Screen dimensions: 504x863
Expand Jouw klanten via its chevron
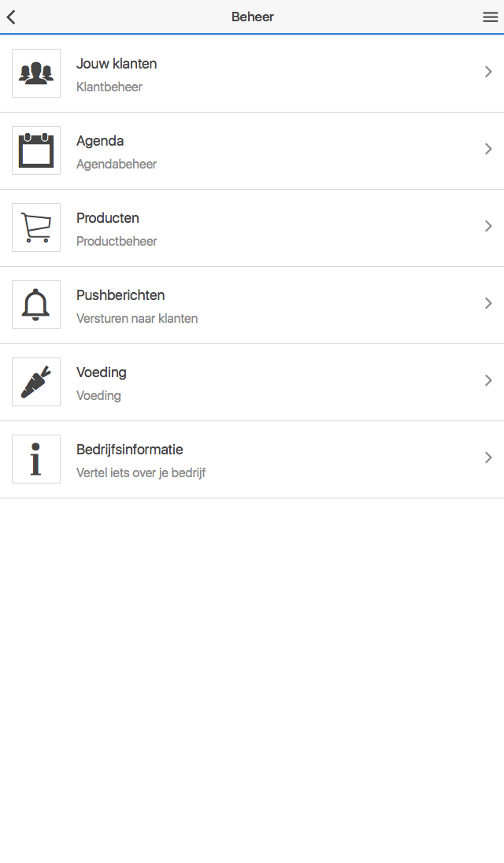coord(488,72)
